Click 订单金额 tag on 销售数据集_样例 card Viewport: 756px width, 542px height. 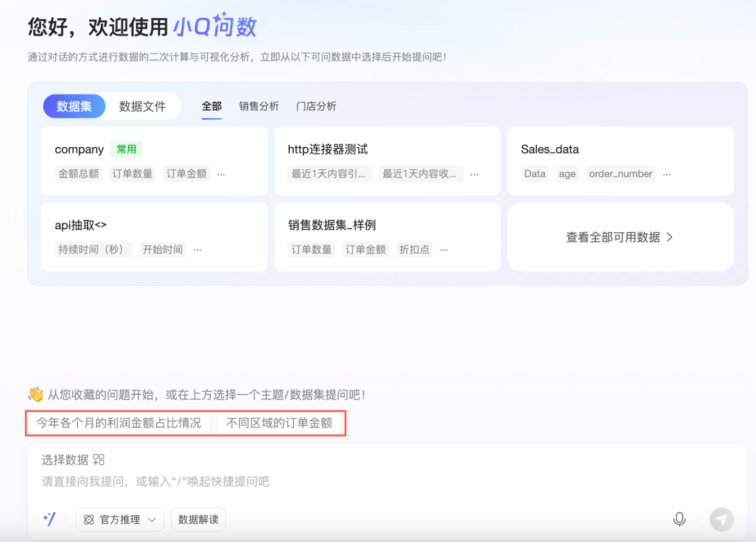click(x=365, y=250)
